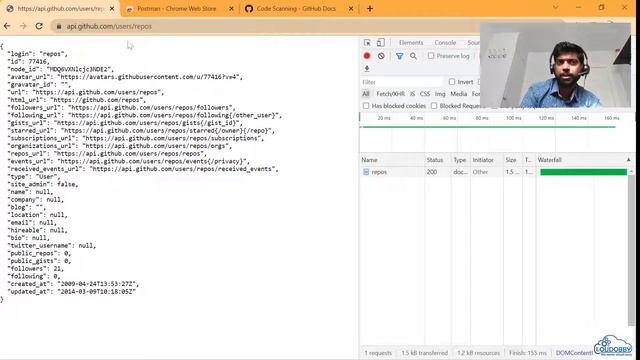The height and width of the screenshot is (360, 640).
Task: Go back using the browser back arrow
Action: (7, 26)
